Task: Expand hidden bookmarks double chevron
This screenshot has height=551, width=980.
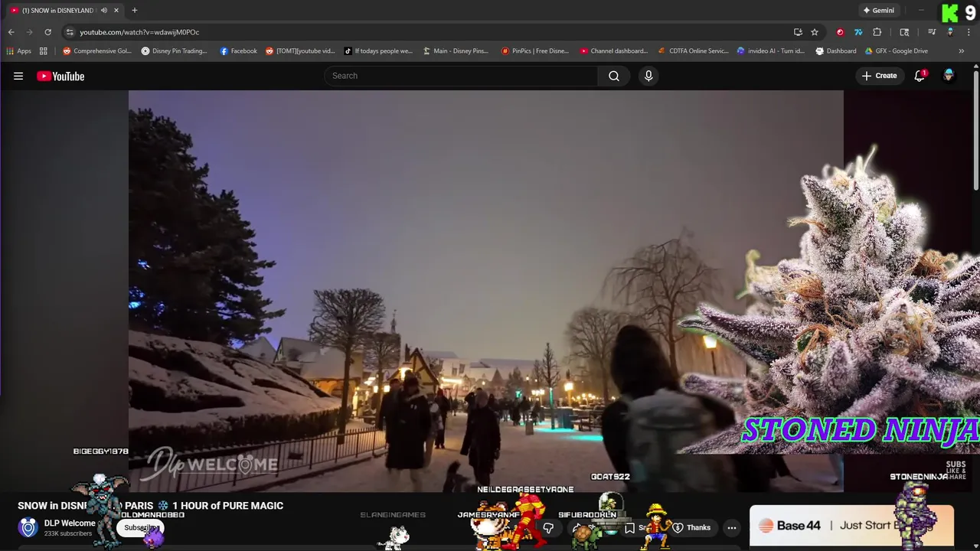Action: point(962,51)
